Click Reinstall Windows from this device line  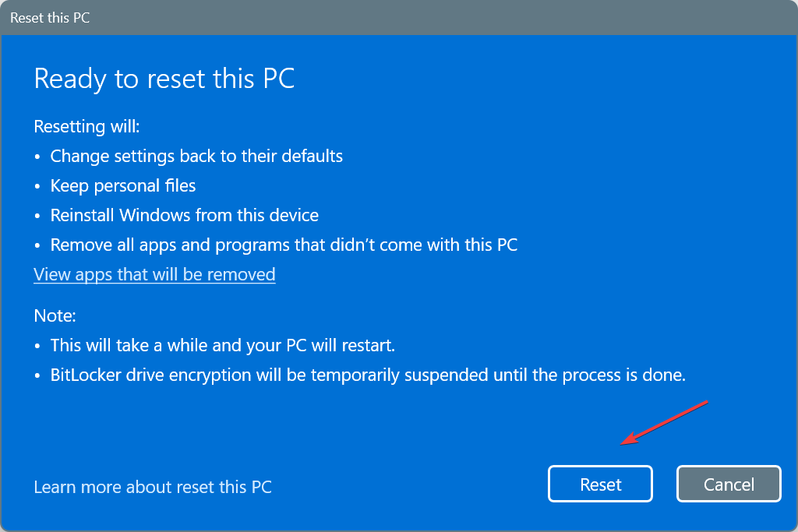point(184,215)
